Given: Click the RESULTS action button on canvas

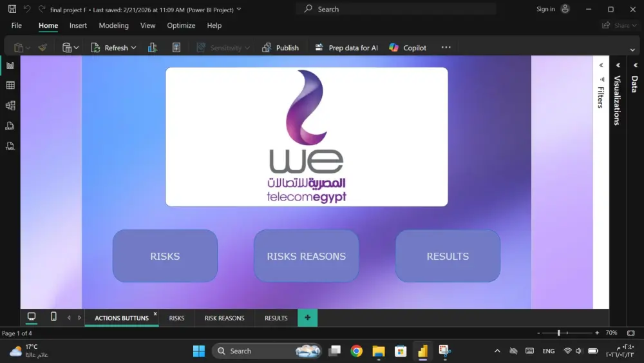Looking at the screenshot, I should pyautogui.click(x=448, y=256).
